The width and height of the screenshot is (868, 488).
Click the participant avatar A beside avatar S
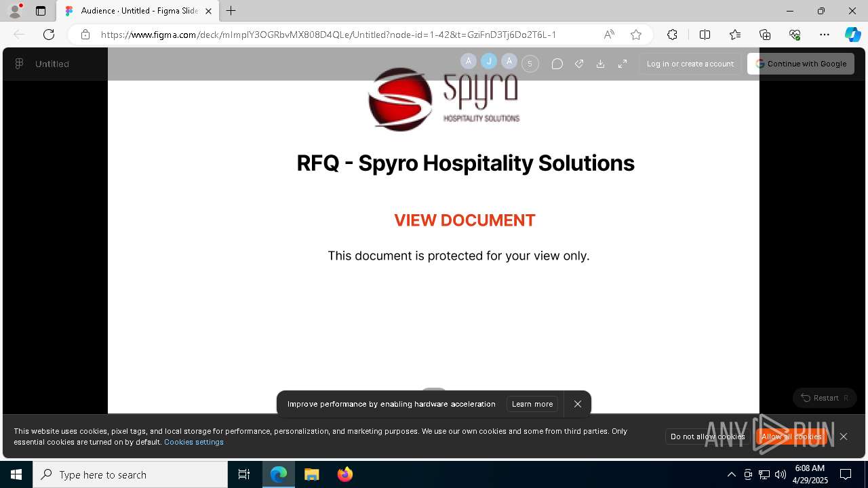(x=509, y=62)
